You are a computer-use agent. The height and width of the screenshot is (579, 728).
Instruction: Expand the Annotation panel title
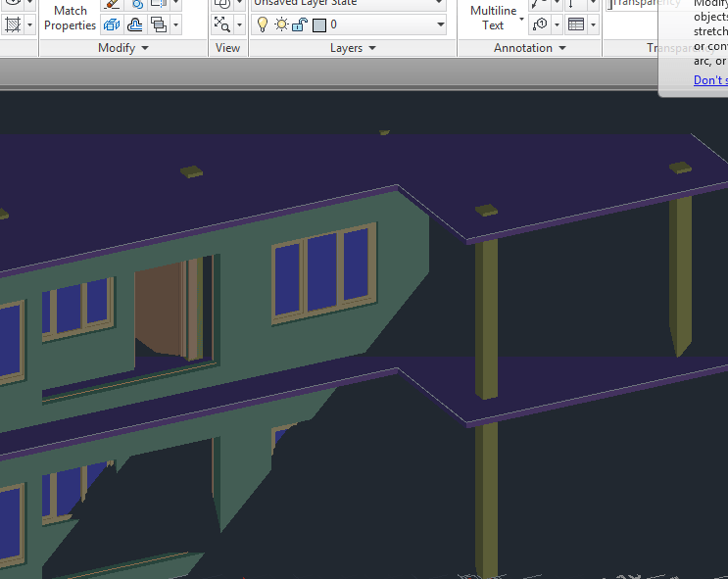tap(530, 48)
